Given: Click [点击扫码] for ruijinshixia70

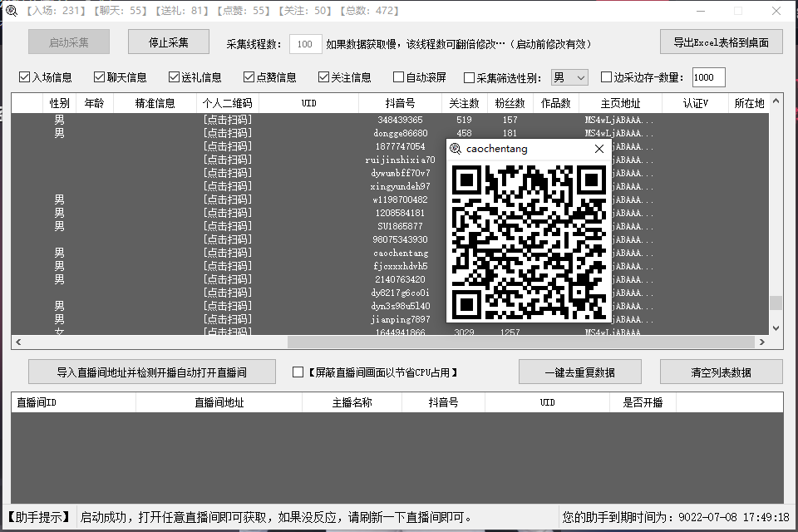Looking at the screenshot, I should (x=228, y=160).
